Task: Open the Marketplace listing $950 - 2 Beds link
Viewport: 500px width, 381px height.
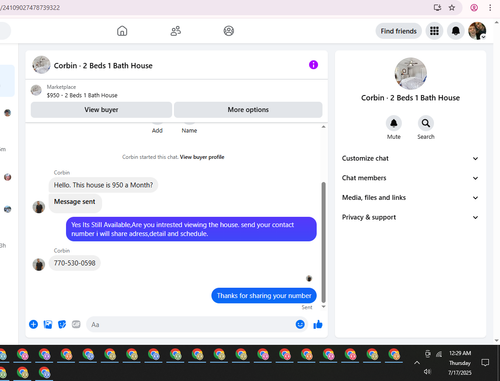Action: coord(82,95)
